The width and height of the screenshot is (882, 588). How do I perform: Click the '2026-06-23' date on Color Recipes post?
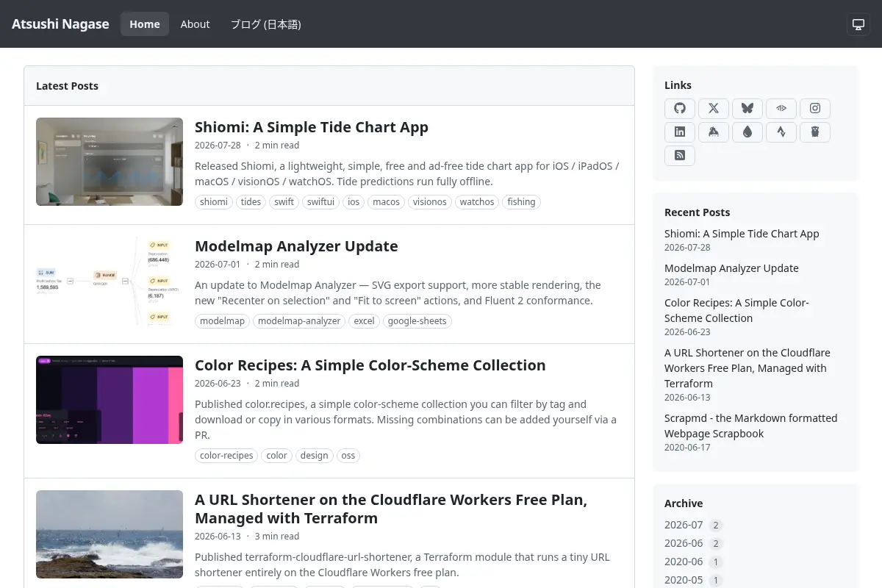218,384
